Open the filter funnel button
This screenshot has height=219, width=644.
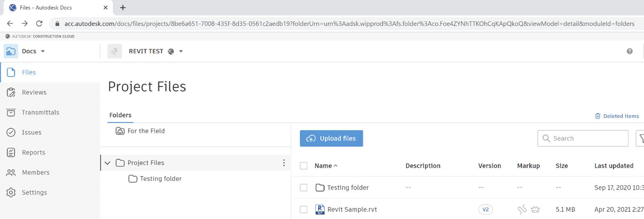click(641, 138)
